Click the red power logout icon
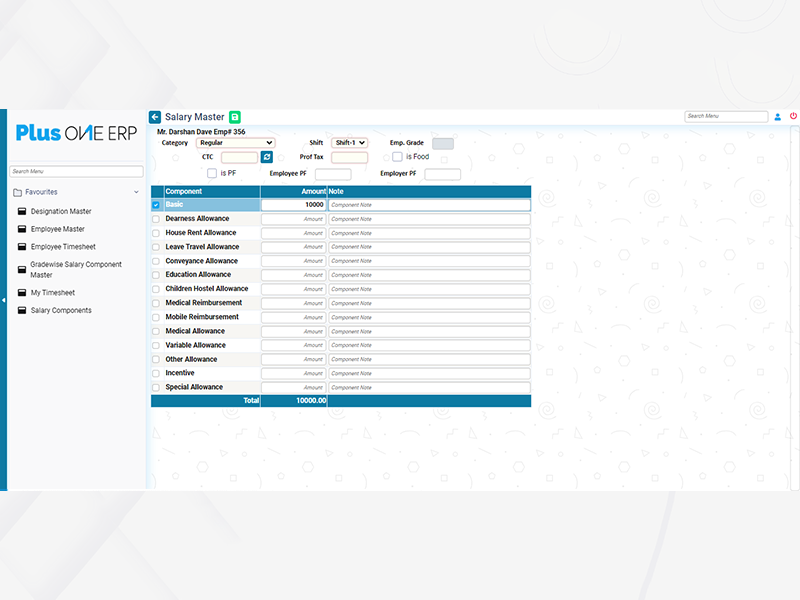 point(794,116)
